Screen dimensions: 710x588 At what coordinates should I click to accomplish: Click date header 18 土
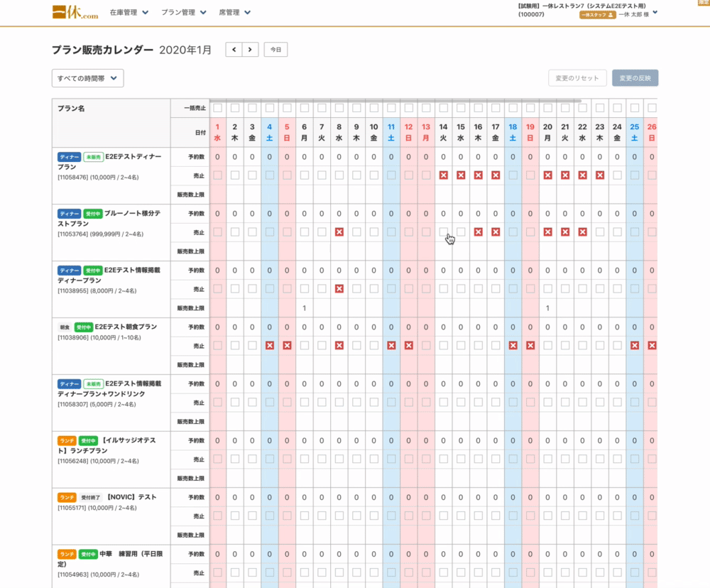[513, 132]
